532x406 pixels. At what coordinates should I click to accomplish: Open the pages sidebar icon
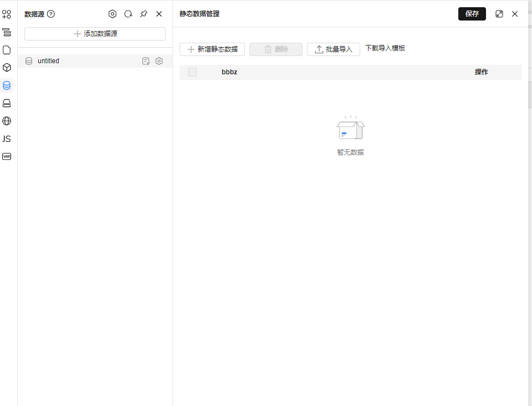[x=7, y=50]
